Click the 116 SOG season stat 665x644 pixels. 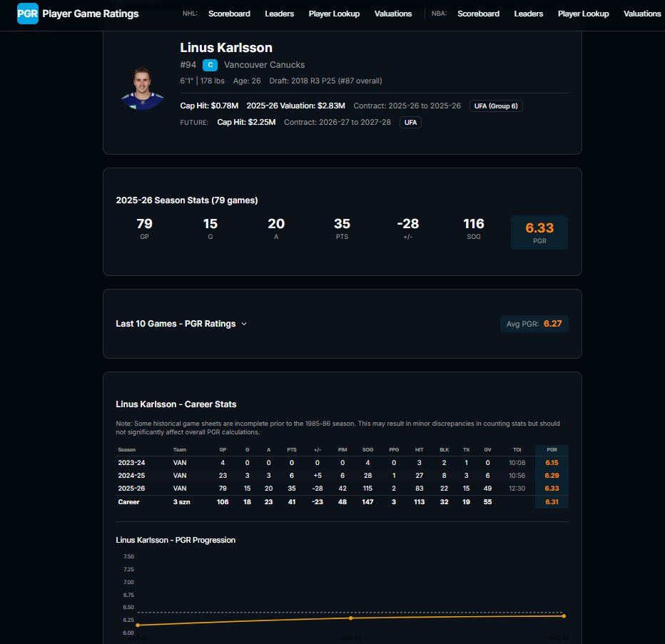[x=474, y=228]
